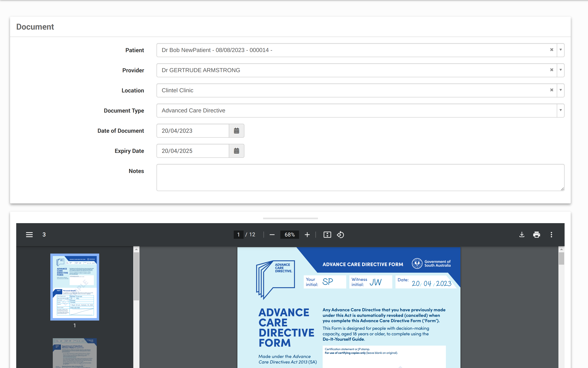
Task: Click the PDF page number field
Action: [238, 235]
